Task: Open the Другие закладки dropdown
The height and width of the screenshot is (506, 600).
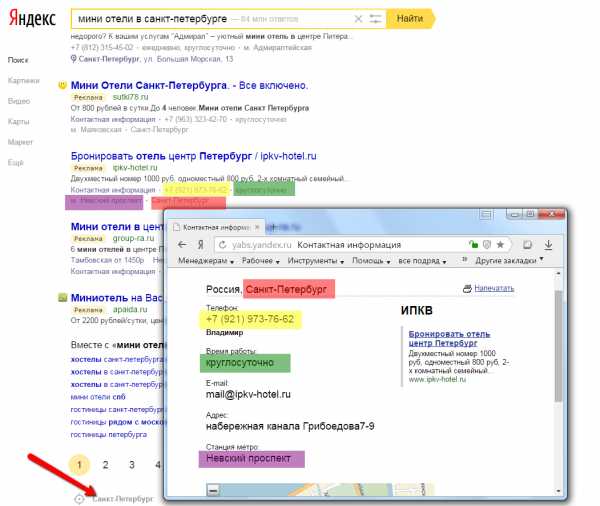Action: pos(509,261)
